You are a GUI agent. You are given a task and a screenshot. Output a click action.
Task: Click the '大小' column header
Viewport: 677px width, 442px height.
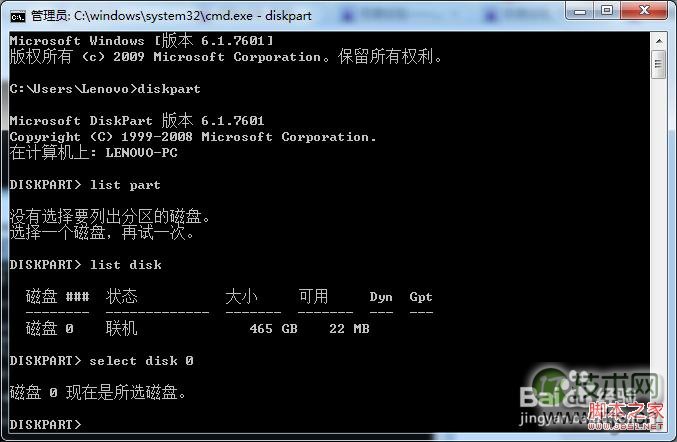[x=241, y=297]
